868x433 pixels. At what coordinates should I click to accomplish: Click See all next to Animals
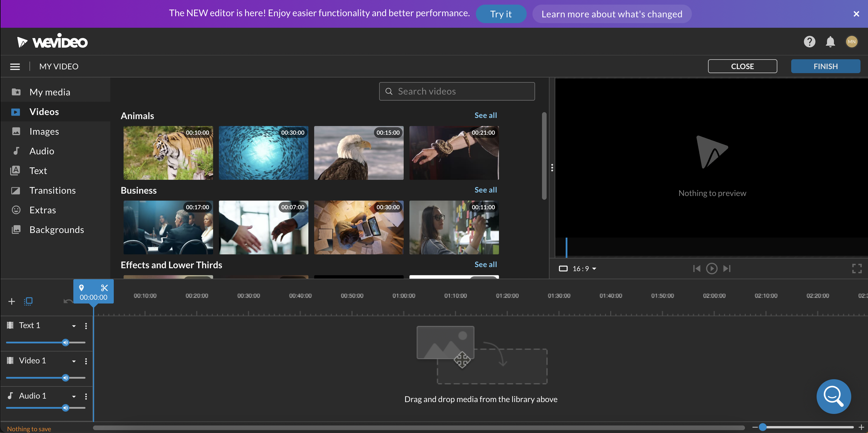485,115
